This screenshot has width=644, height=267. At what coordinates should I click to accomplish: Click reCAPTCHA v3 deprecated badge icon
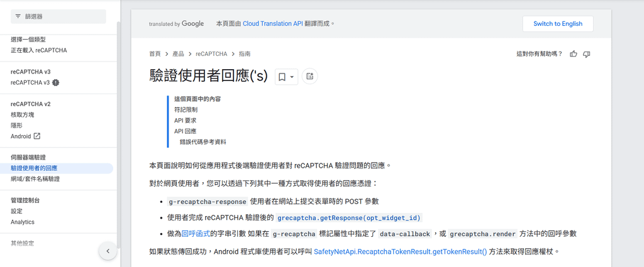[x=55, y=82]
